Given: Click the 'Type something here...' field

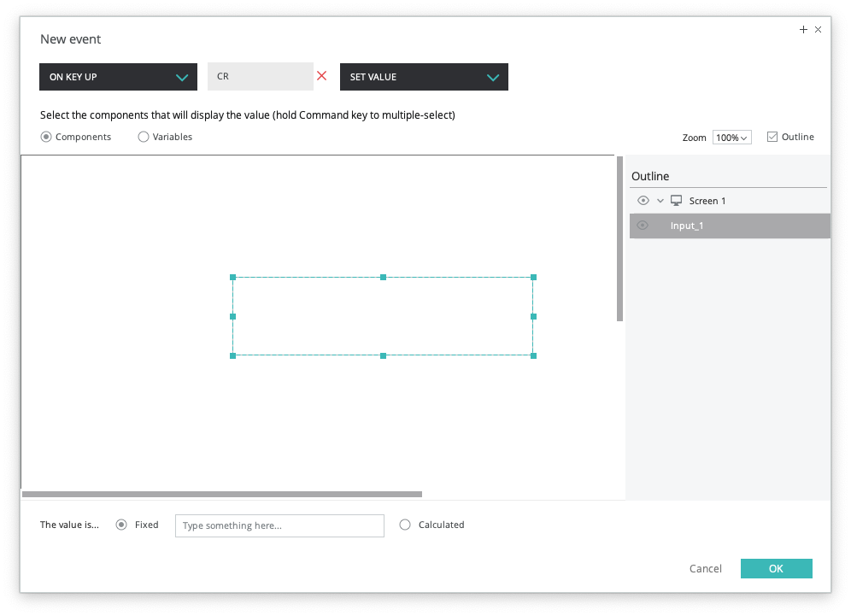Looking at the screenshot, I should (x=279, y=526).
